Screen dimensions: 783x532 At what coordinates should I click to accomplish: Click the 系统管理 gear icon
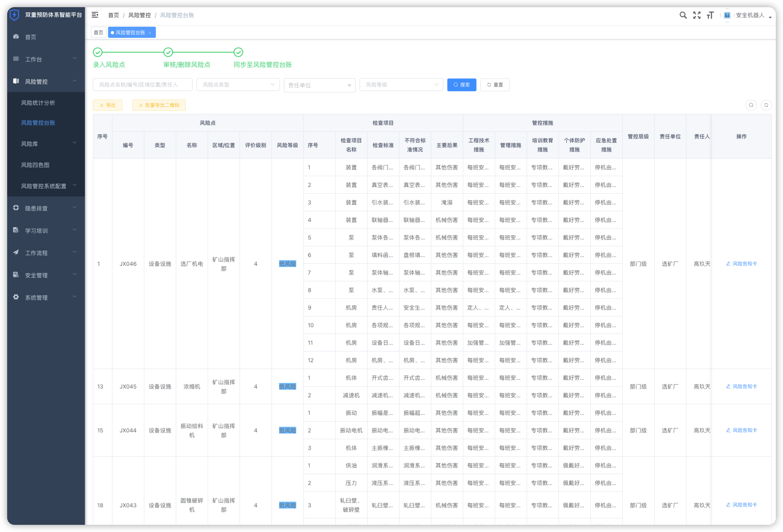click(x=16, y=297)
